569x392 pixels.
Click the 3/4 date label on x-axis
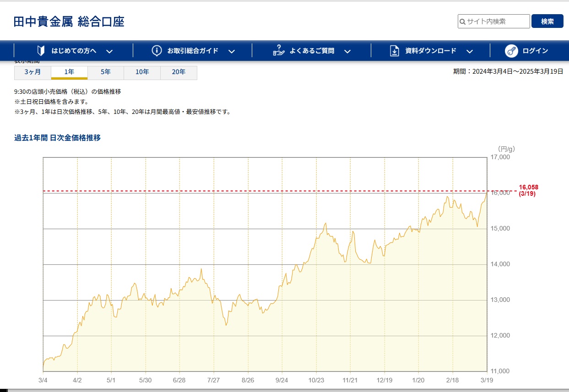(43, 380)
